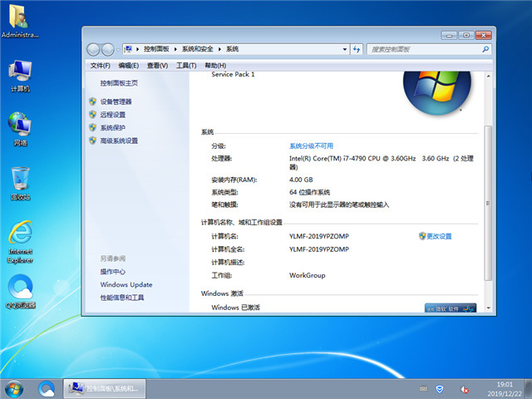This screenshot has width=532, height=399.
Task: Open 远程设置 link
Action: 113,115
